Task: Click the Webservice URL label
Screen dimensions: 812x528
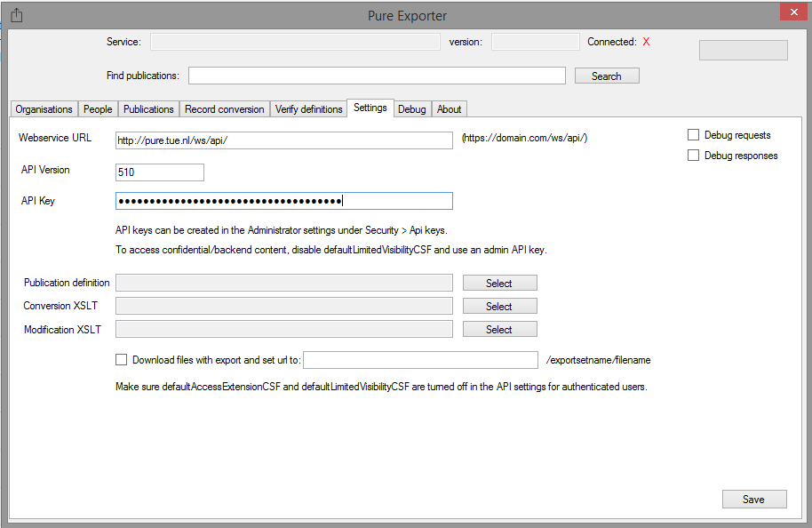Action: tap(55, 138)
